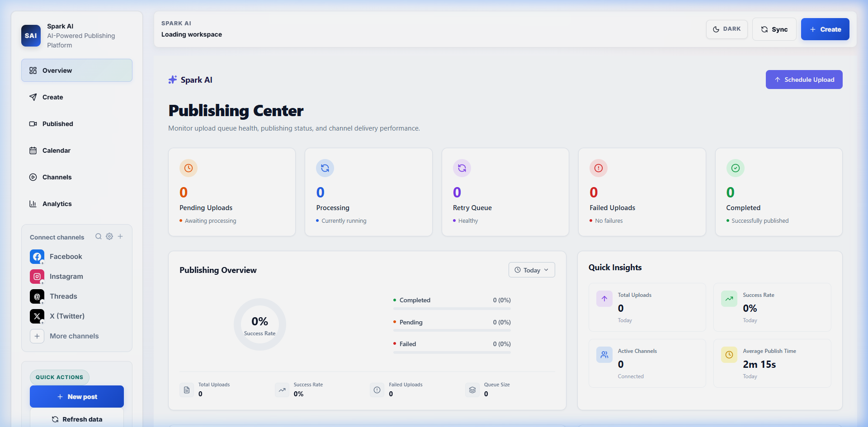Click the Spark AI sparkle icon
868x427 pixels.
coord(173,80)
